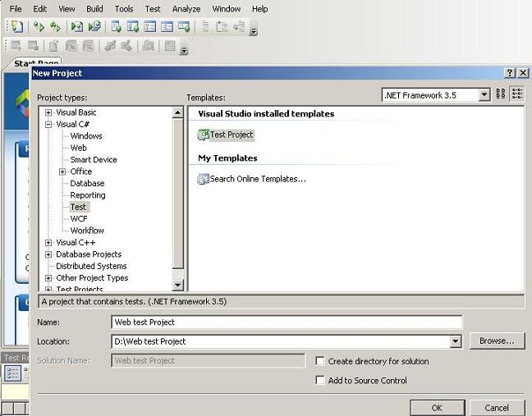Enable Create directory for solution checkbox
Image resolution: width=532 pixels, height=416 pixels.
click(320, 361)
